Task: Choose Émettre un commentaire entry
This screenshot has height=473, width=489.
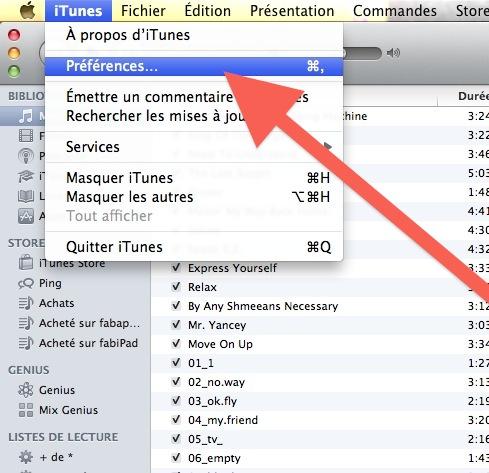Action: [194, 97]
